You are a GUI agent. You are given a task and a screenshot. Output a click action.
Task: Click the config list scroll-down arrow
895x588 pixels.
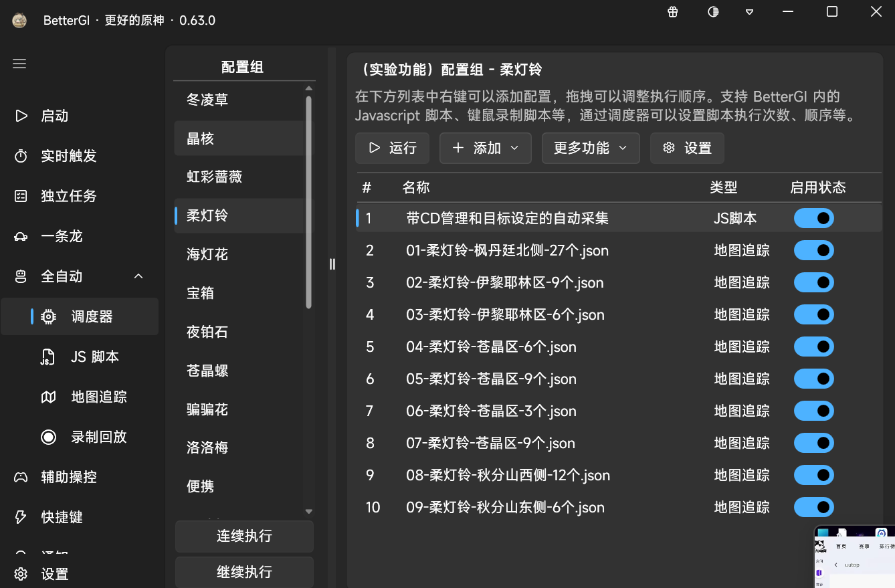click(308, 512)
